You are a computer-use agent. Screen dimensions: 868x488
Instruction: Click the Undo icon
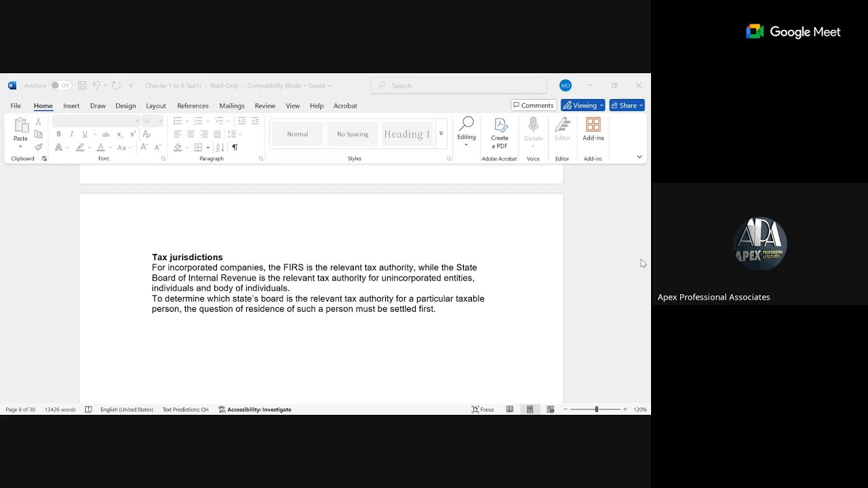pyautogui.click(x=96, y=85)
